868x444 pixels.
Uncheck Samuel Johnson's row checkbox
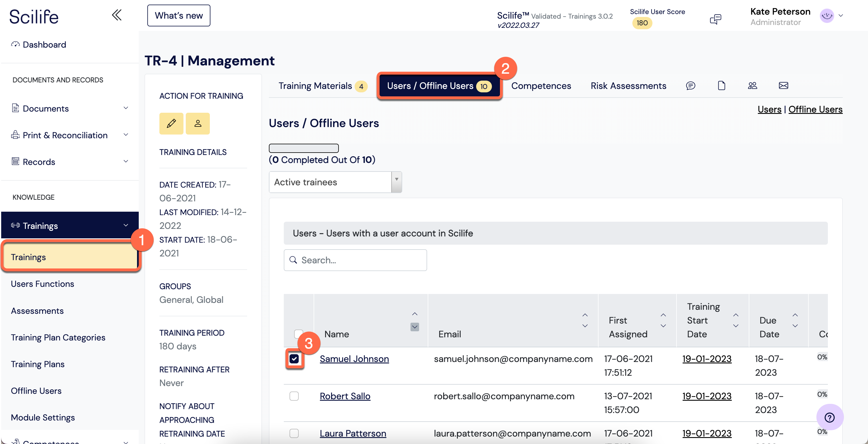click(294, 359)
